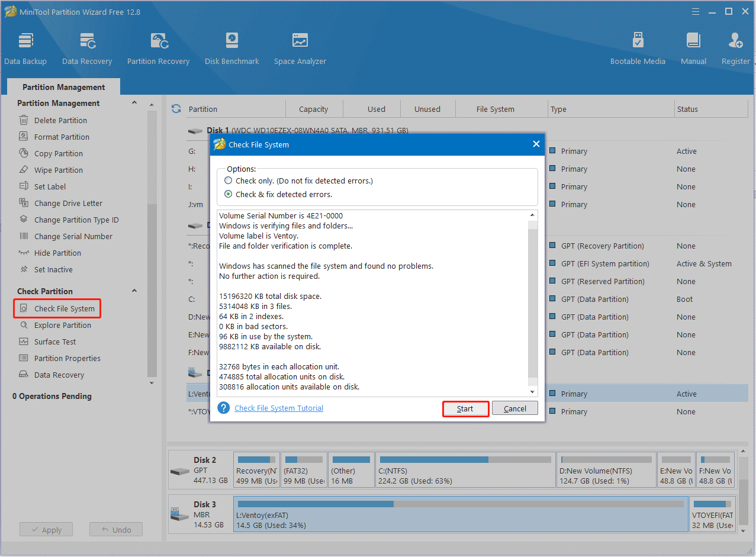Collapse the Partition Management section
The image size is (756, 557).
tap(134, 103)
